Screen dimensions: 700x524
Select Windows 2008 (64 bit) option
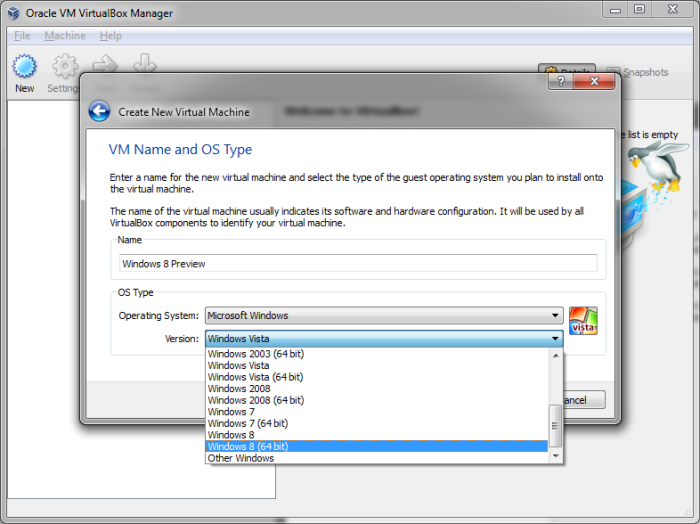[377, 400]
